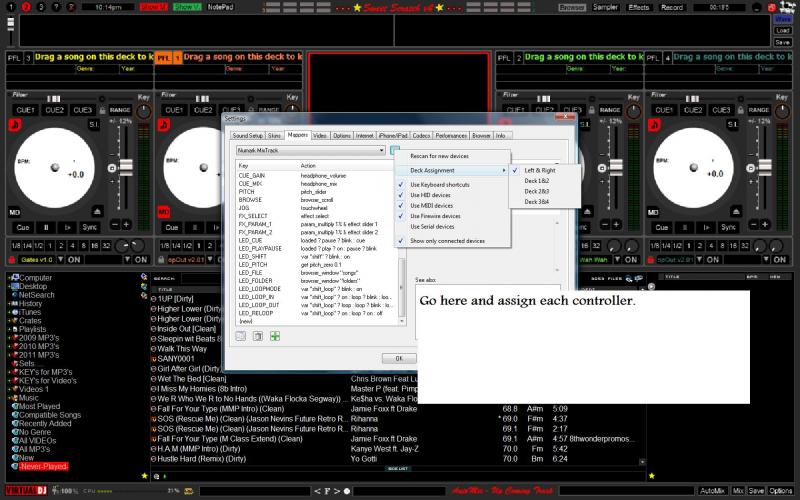
Task: Click the copy mapping icon in Settings
Action: point(258,336)
